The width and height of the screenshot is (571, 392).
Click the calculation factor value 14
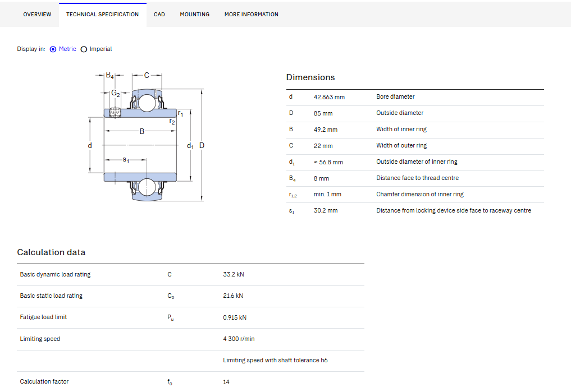click(226, 382)
